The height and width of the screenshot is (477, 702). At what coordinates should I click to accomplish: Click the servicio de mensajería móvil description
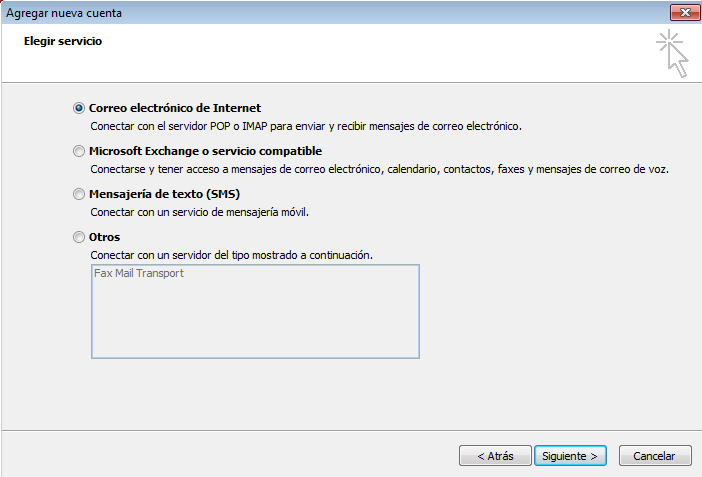(x=200, y=212)
